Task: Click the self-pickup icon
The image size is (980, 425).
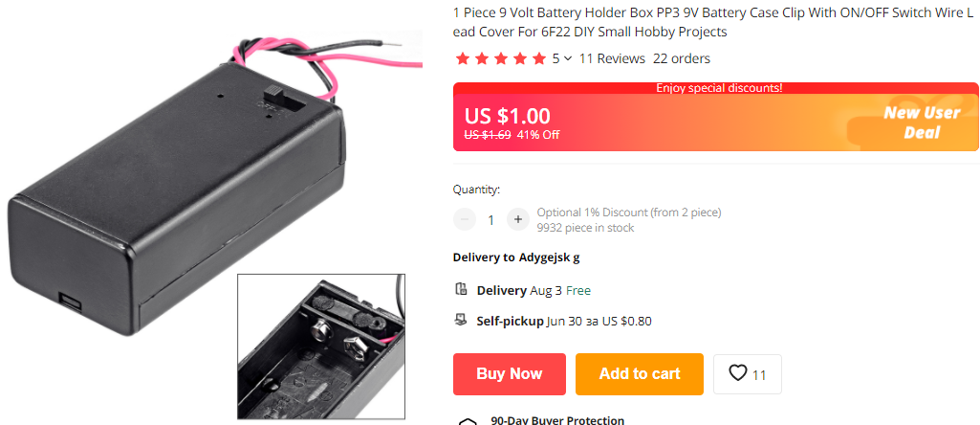Action: [461, 321]
